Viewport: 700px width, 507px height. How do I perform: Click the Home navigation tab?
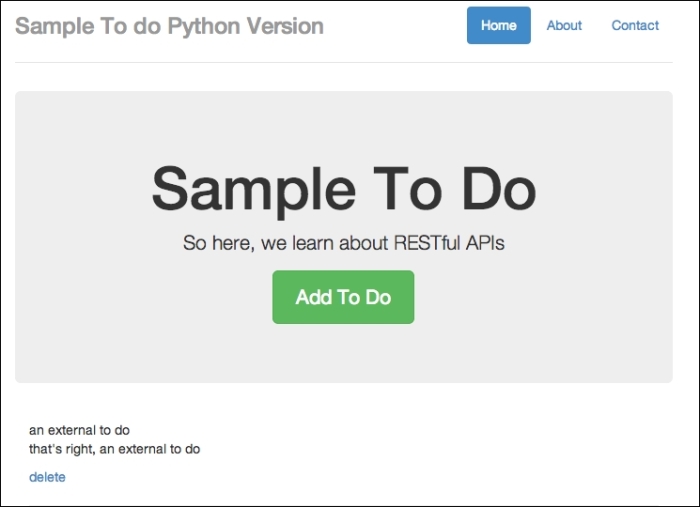498,25
